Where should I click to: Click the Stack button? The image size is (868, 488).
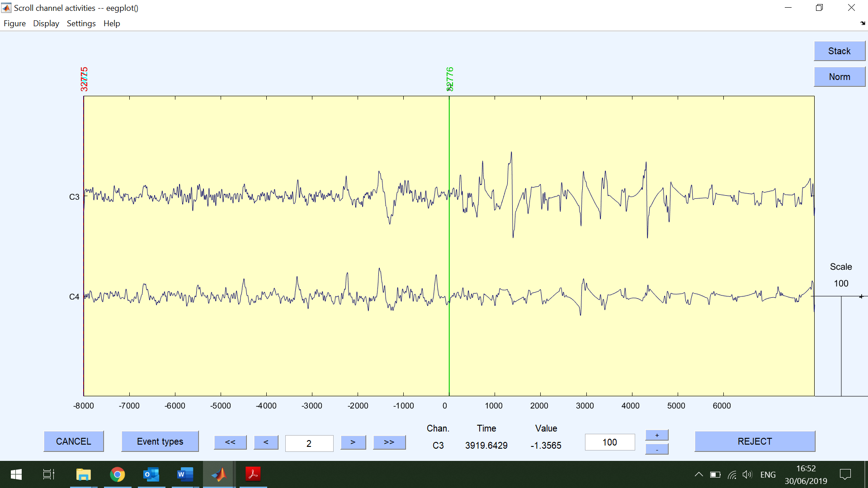[840, 51]
